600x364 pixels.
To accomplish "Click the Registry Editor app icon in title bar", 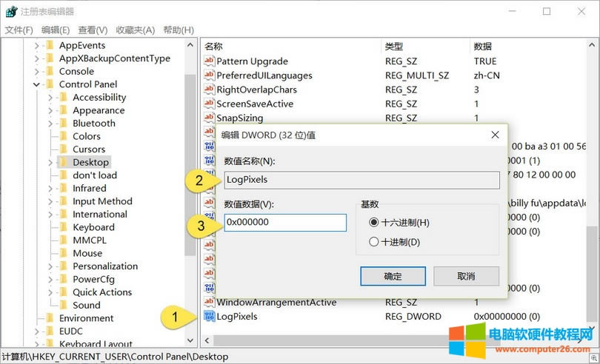I will coord(11,12).
